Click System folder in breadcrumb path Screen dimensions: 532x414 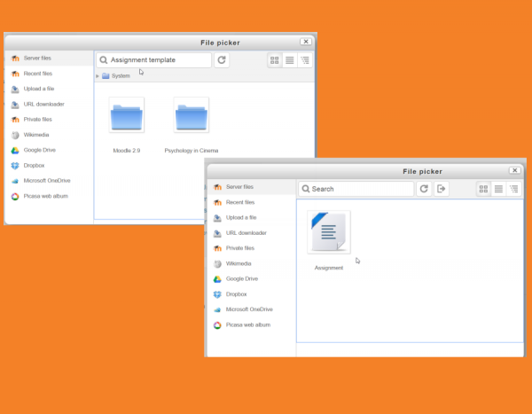click(120, 76)
